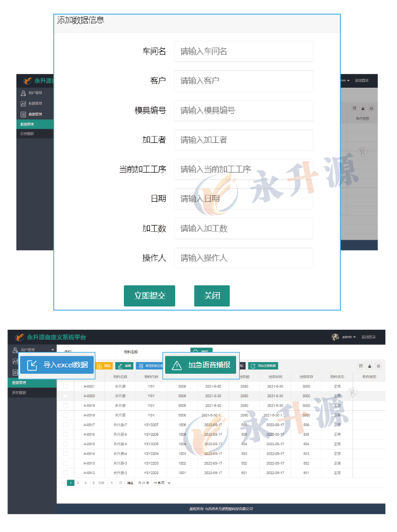Go to page 2 of the table

point(78,483)
